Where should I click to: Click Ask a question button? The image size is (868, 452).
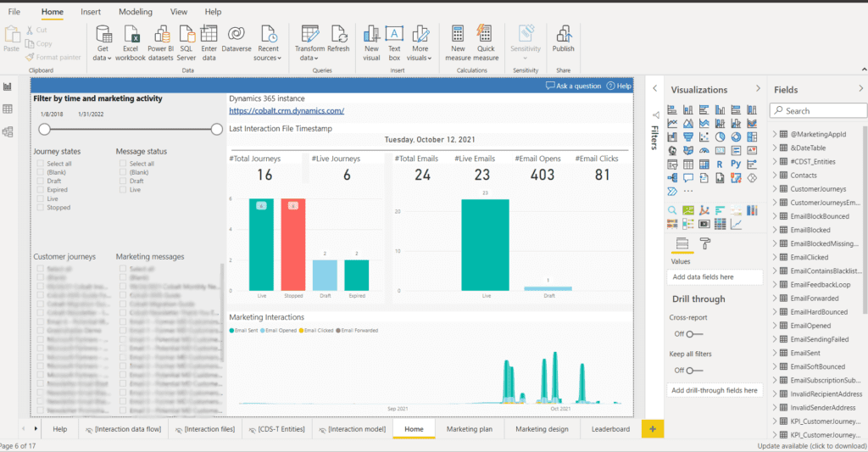[x=574, y=86]
